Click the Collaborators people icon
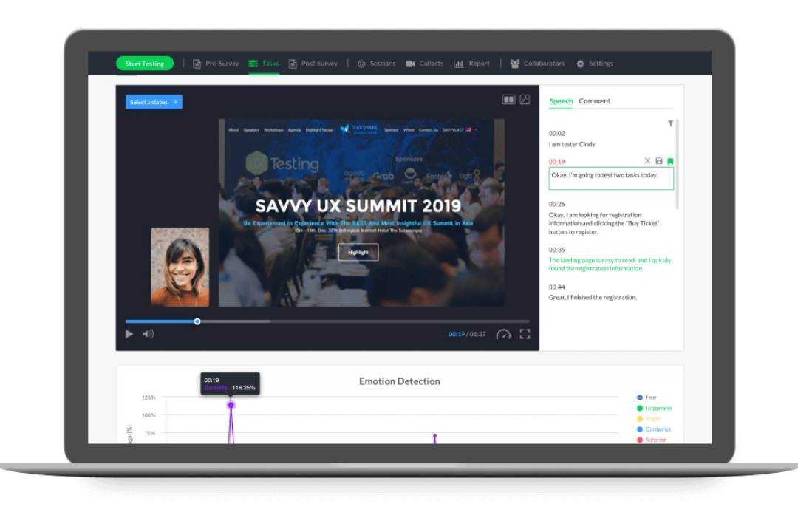798x532 pixels. tap(515, 64)
